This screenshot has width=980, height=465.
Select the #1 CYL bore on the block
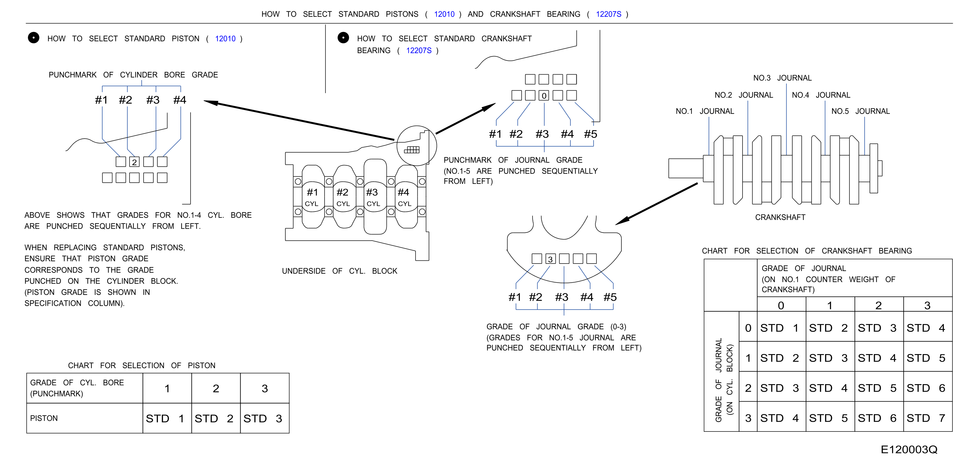click(313, 196)
